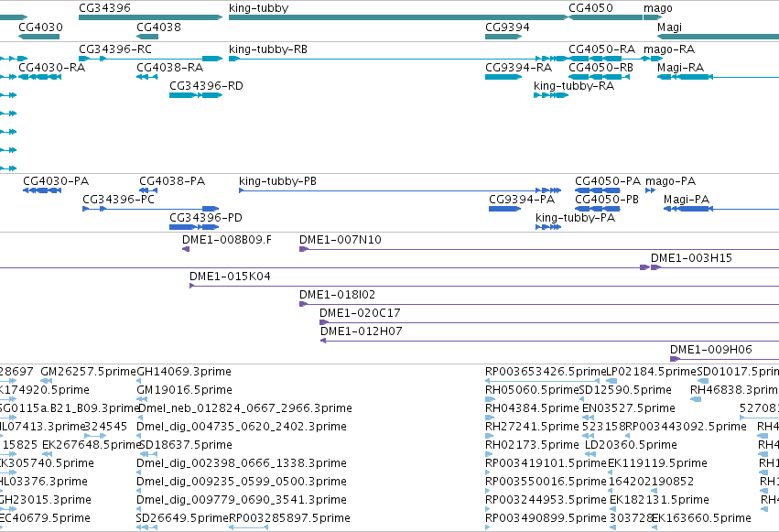Click clone DME1-015K04
The width and height of the screenshot is (779, 532).
484,286
